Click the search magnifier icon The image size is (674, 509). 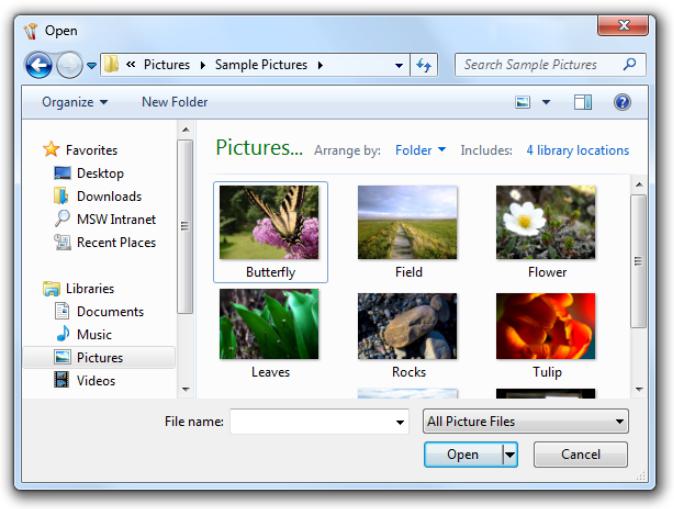(630, 64)
